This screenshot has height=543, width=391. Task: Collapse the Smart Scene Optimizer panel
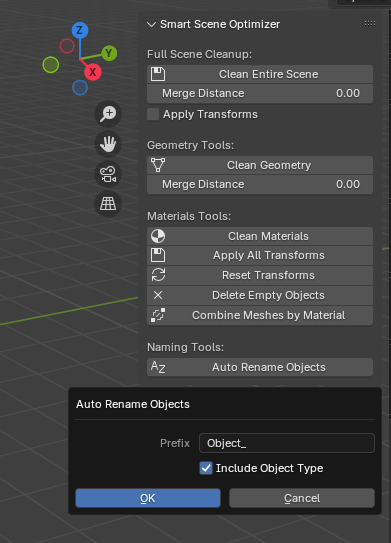click(x=151, y=24)
